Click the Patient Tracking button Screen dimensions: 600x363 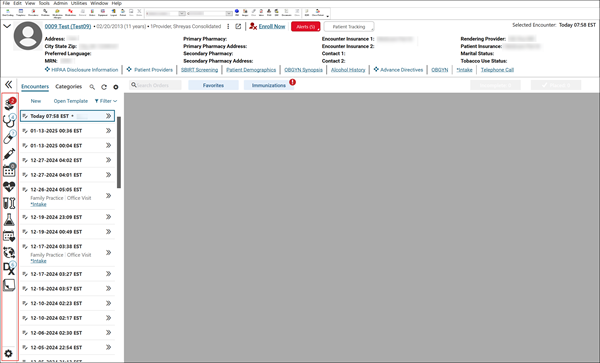pyautogui.click(x=349, y=27)
